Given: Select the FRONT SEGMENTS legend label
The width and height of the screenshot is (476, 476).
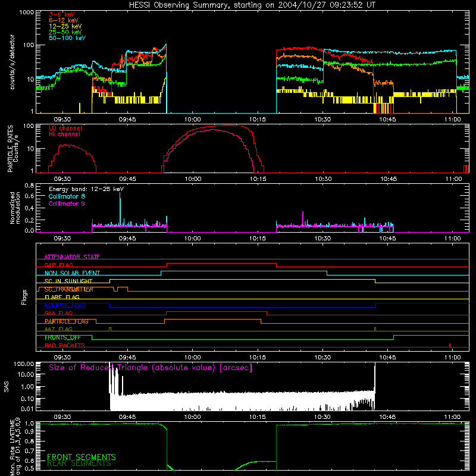Looking at the screenshot, I should click(x=82, y=457).
